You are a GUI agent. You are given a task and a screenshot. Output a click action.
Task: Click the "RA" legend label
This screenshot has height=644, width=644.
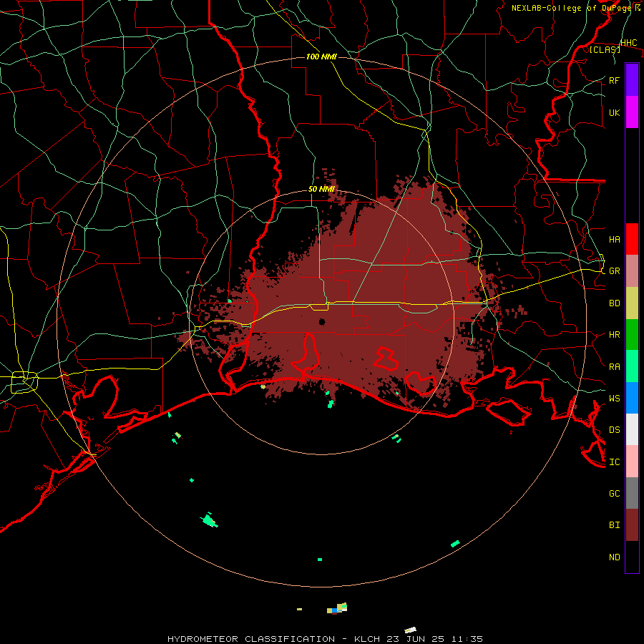(615, 367)
